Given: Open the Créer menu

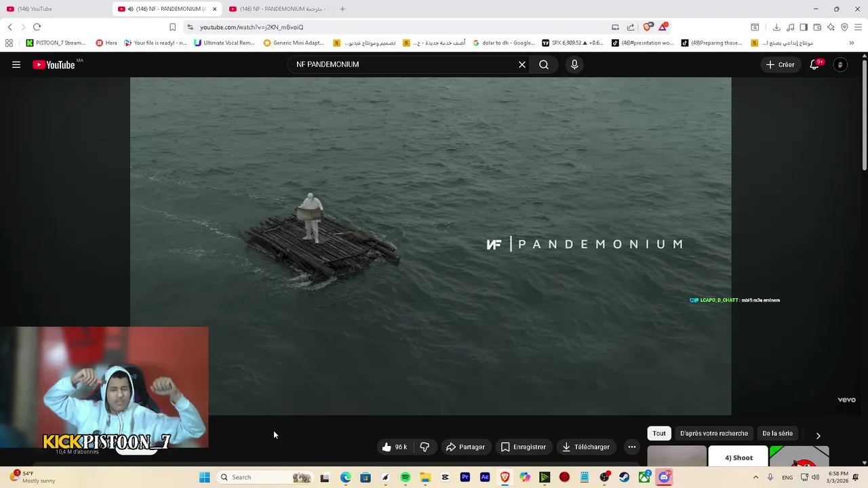Looking at the screenshot, I should click(780, 64).
